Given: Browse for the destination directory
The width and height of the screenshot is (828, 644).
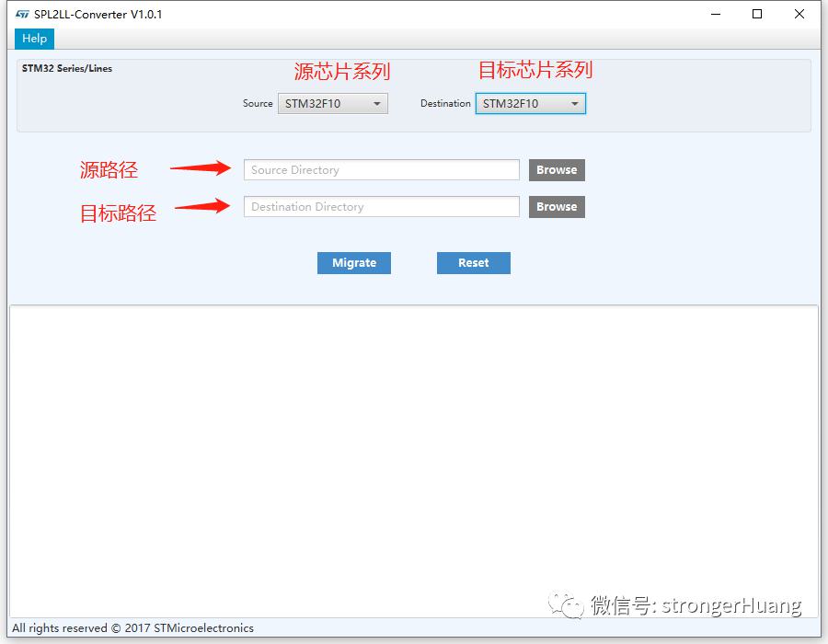Looking at the screenshot, I should (x=558, y=207).
